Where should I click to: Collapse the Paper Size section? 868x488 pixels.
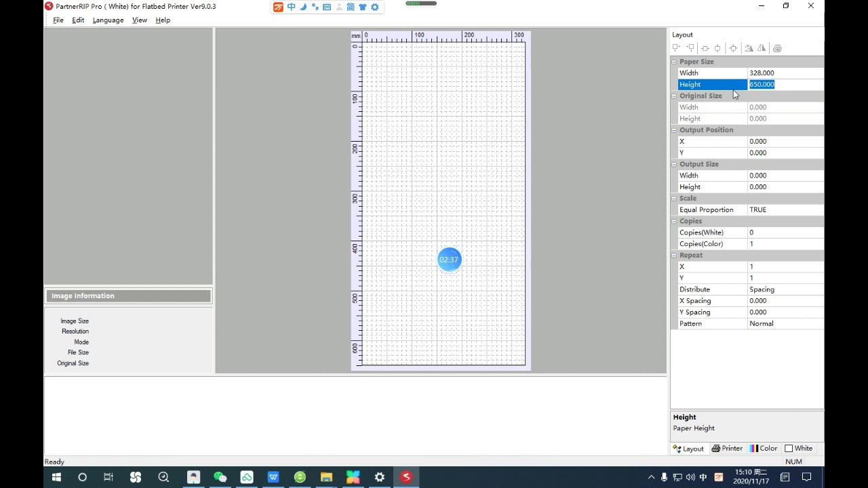pos(674,62)
